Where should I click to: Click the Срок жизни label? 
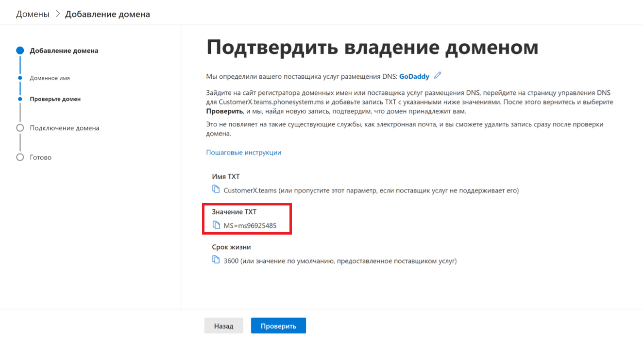[231, 247]
